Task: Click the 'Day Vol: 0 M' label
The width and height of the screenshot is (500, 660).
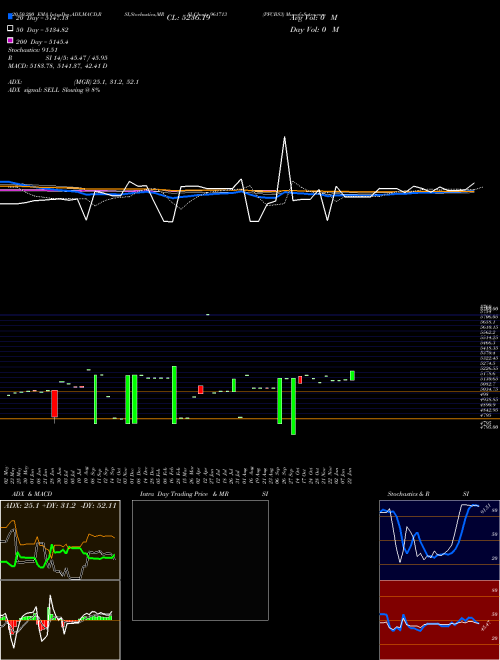Action: pos(314,29)
